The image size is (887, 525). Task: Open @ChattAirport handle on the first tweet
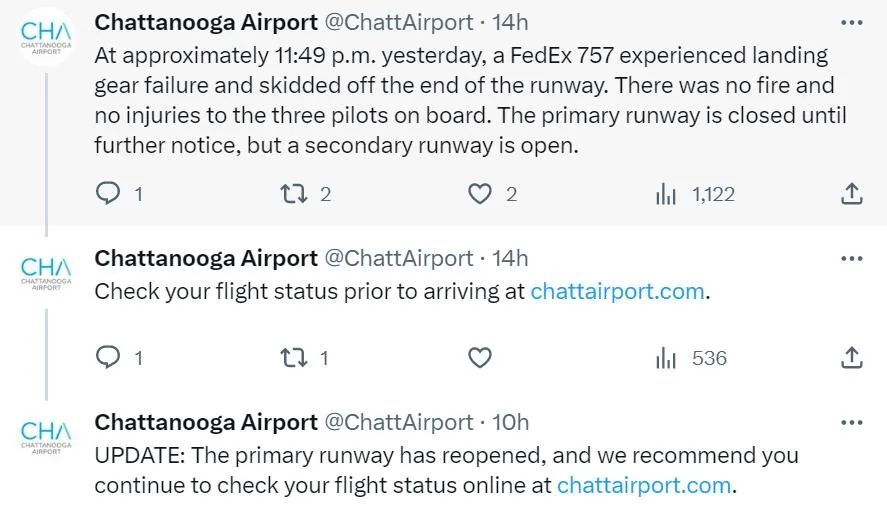point(398,23)
